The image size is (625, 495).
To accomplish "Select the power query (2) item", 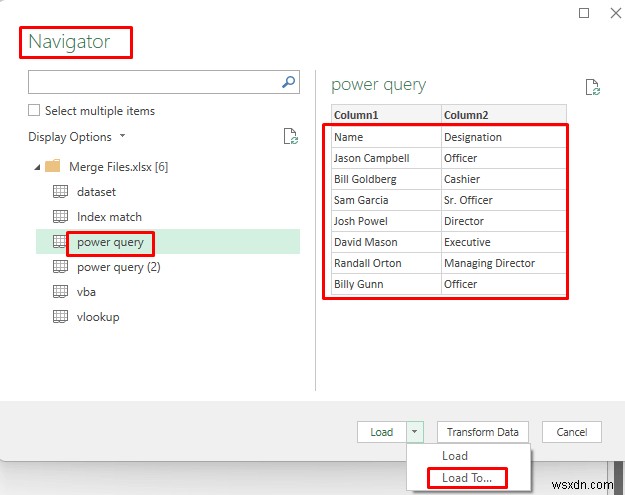I will click(x=118, y=267).
